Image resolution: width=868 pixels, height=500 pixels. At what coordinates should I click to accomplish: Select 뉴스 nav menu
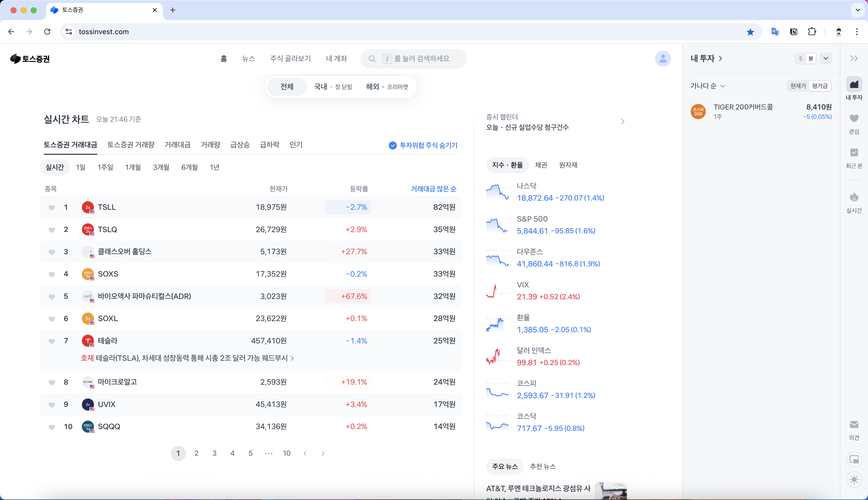pyautogui.click(x=248, y=59)
